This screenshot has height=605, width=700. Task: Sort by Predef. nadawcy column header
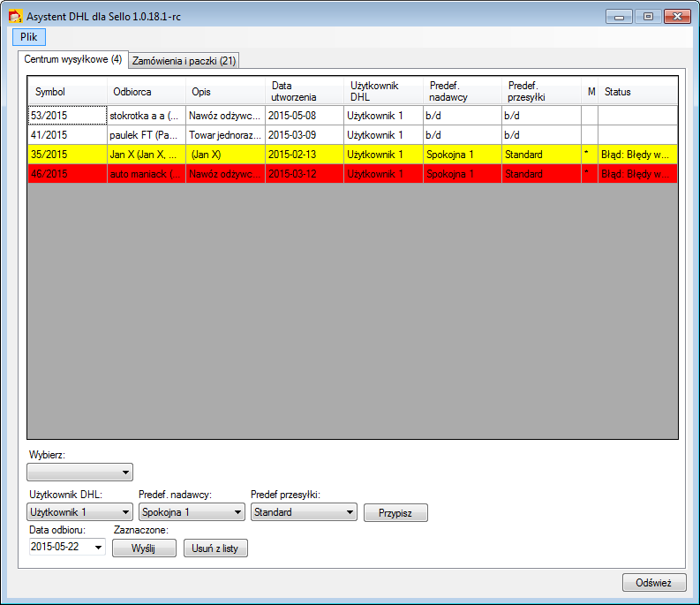[463, 92]
